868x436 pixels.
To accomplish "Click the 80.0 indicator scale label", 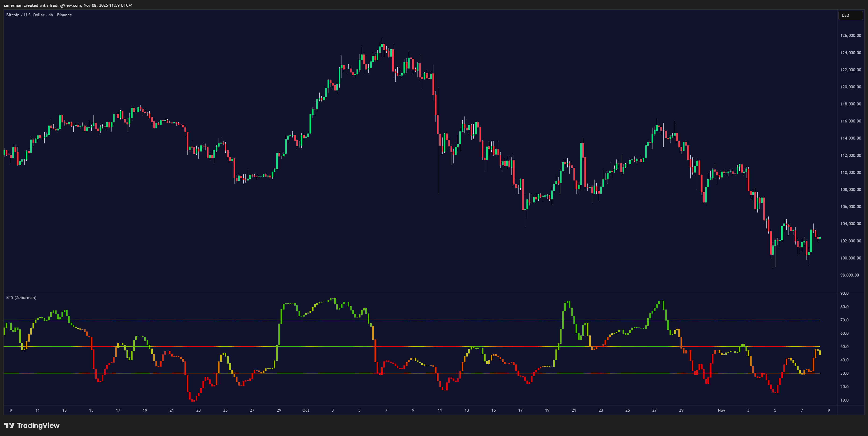I will pos(844,307).
